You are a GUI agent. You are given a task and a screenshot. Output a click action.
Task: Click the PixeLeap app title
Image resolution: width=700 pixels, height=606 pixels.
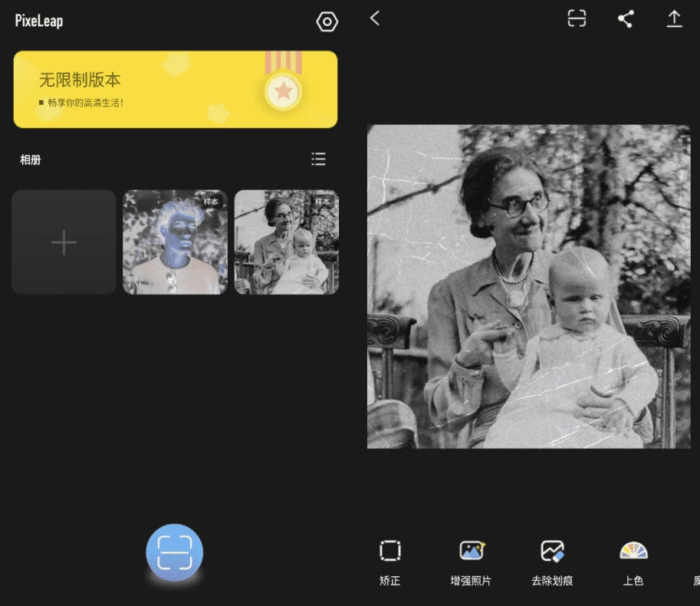pyautogui.click(x=39, y=21)
